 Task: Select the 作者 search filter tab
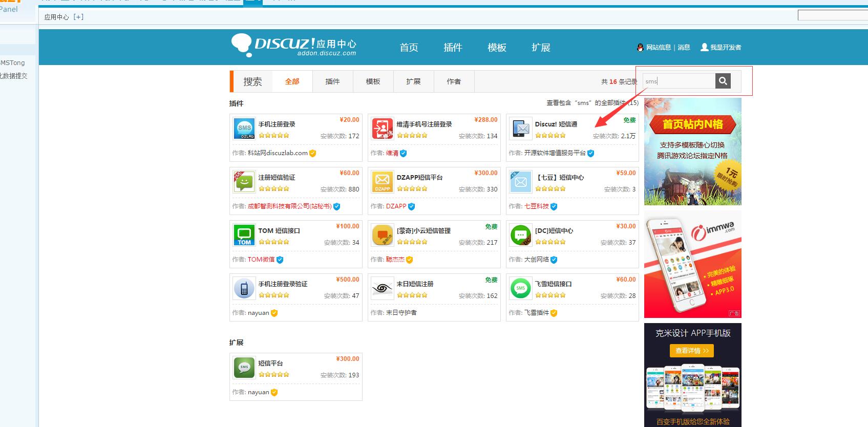[x=454, y=81]
